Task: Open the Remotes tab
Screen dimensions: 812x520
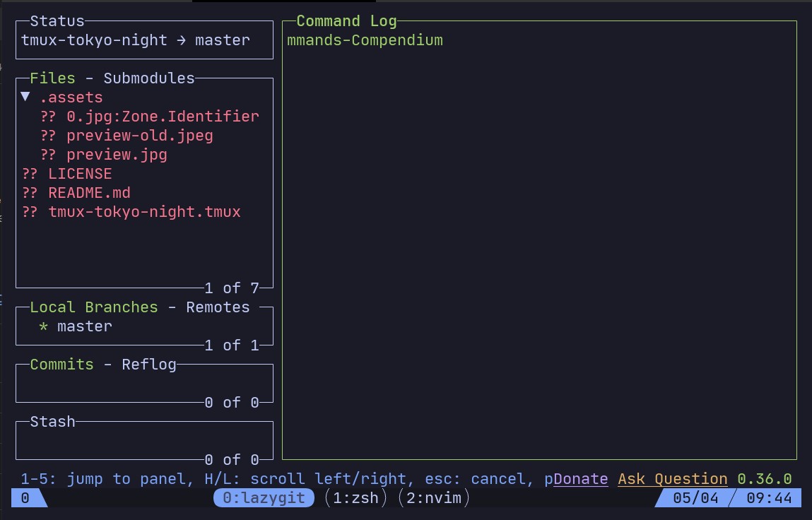Action: point(218,307)
